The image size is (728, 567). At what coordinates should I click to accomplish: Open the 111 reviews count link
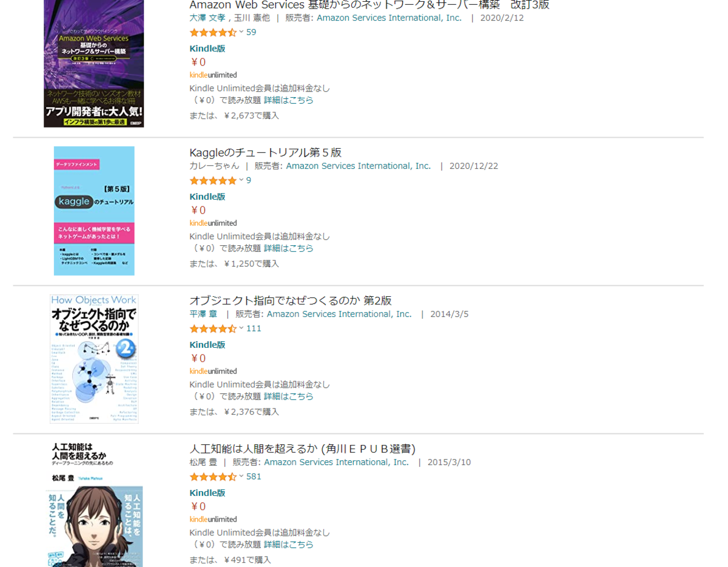click(254, 328)
